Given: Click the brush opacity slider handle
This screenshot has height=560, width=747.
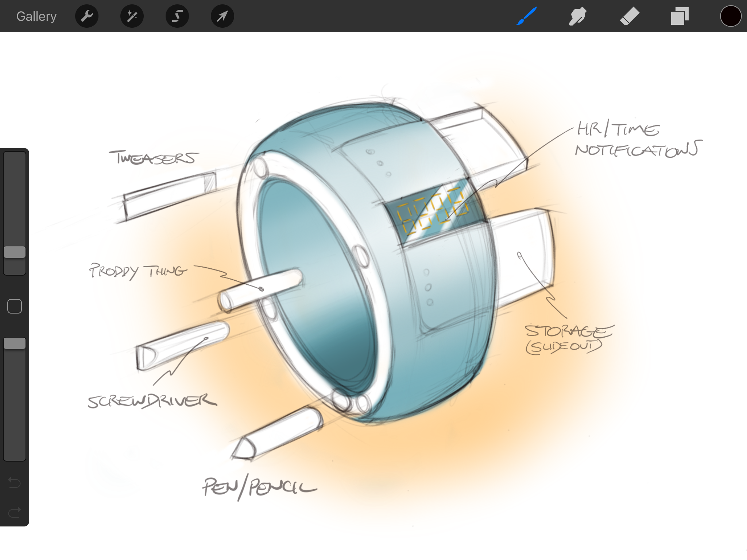Looking at the screenshot, I should (15, 343).
